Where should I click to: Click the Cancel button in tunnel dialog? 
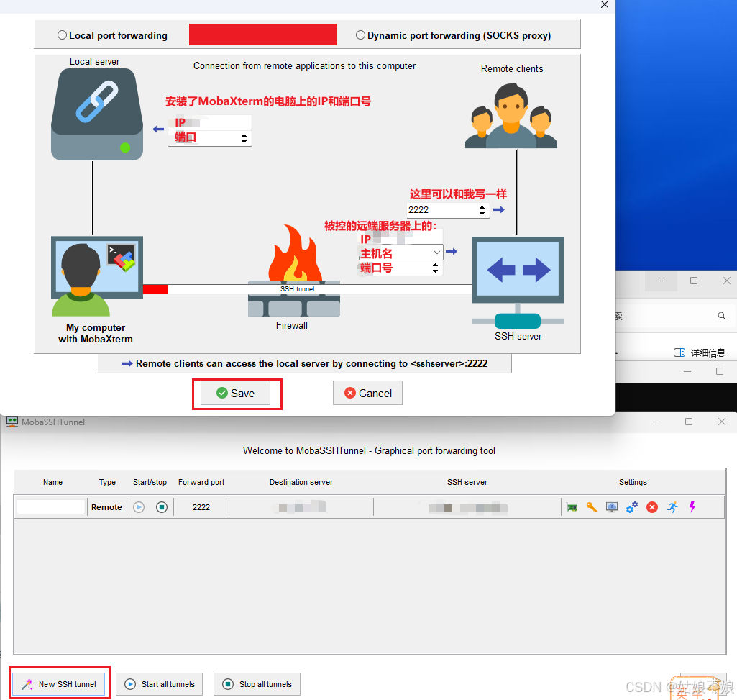367,394
